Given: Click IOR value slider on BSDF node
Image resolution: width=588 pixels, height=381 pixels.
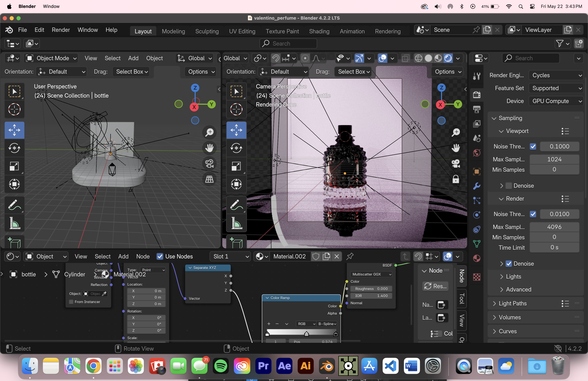Looking at the screenshot, I should pyautogui.click(x=371, y=296).
